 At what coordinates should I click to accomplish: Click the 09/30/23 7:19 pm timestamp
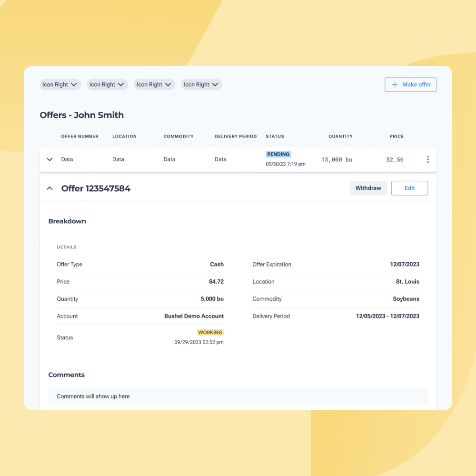point(285,164)
